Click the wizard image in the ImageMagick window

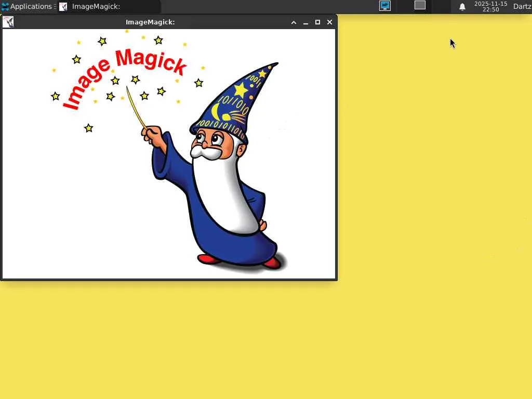coord(169,154)
